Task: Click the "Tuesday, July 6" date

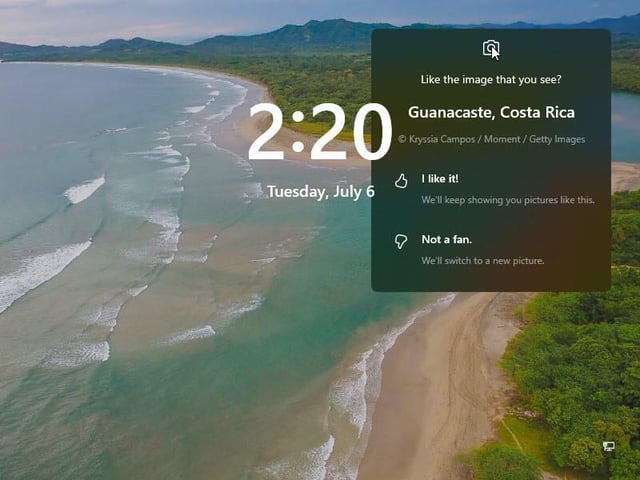Action: [321, 191]
